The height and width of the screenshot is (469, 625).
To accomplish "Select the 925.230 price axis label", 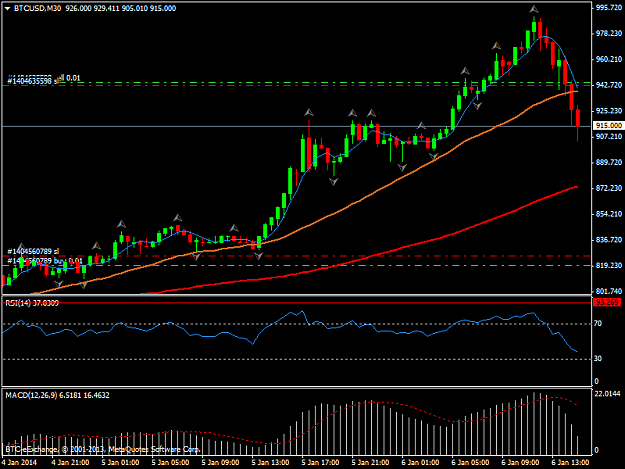I will point(609,111).
